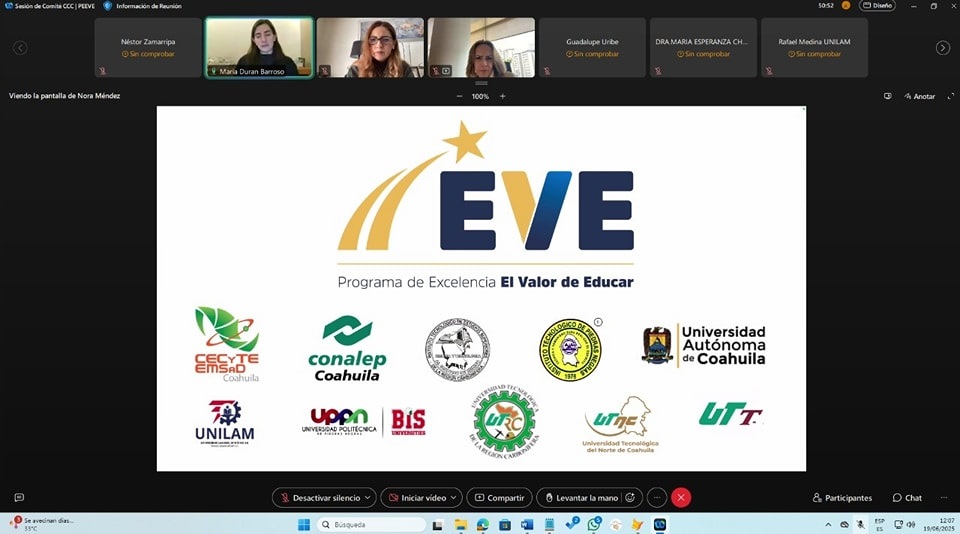Open the Información de Reunión shield icon
Screen dimensions: 960x534
[108, 6]
